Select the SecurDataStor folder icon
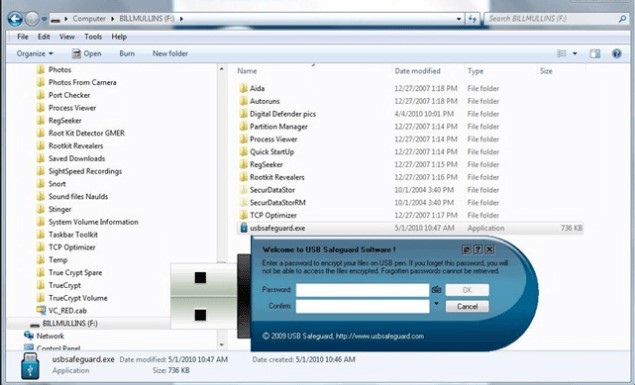 click(x=243, y=190)
